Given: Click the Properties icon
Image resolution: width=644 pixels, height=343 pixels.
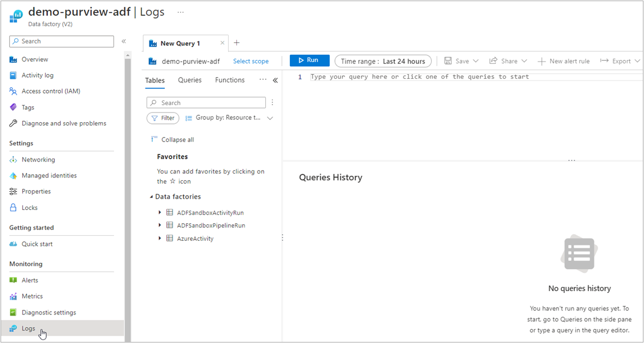Looking at the screenshot, I should point(13,191).
